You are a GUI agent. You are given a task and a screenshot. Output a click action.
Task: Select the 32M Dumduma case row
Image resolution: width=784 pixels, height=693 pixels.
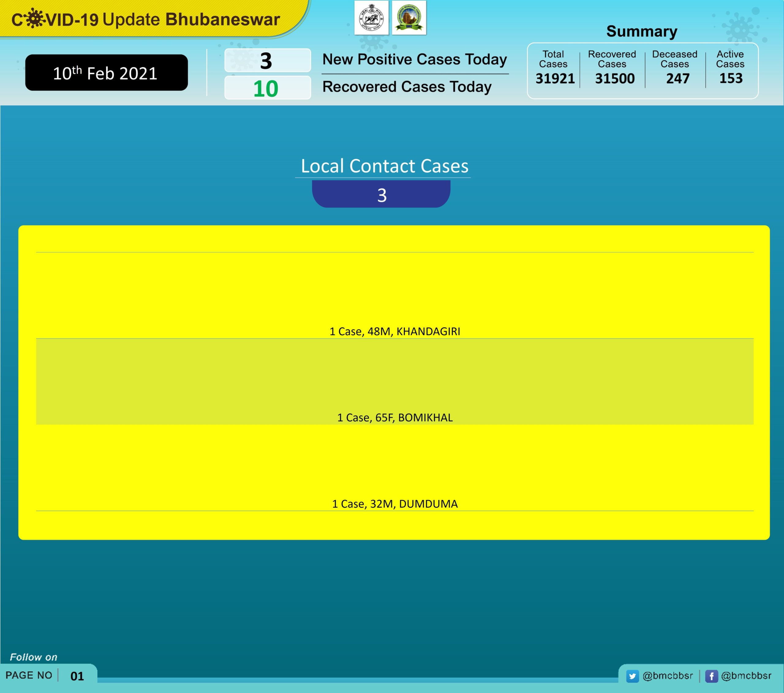[x=395, y=504]
